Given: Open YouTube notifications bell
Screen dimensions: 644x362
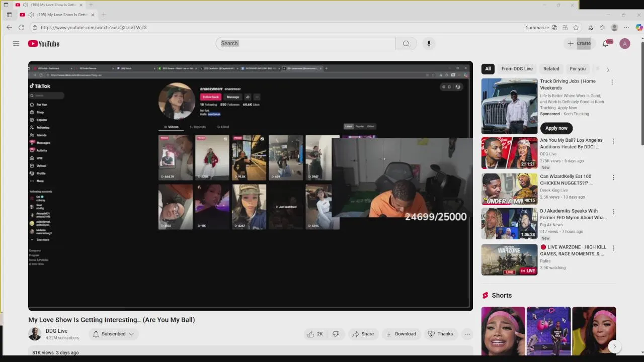Looking at the screenshot, I should [606, 44].
